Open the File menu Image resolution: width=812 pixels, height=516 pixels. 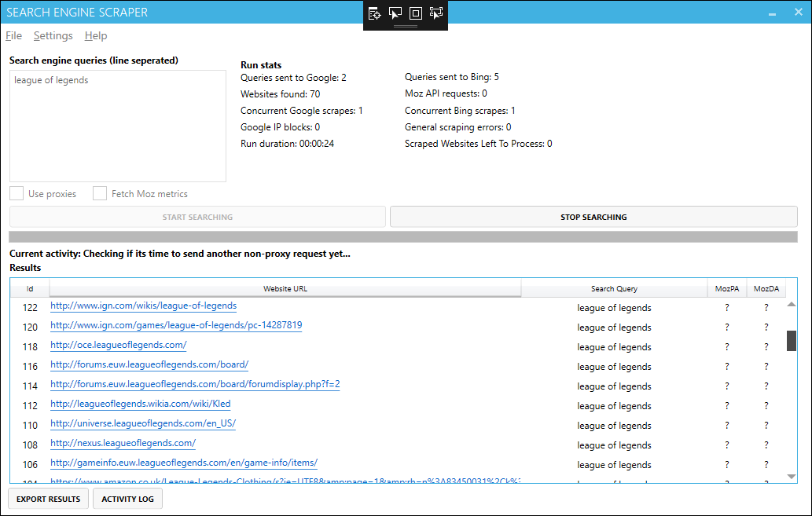tap(14, 35)
